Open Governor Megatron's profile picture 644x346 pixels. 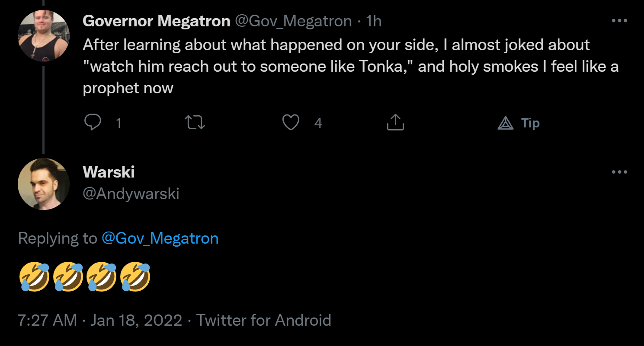click(x=44, y=36)
